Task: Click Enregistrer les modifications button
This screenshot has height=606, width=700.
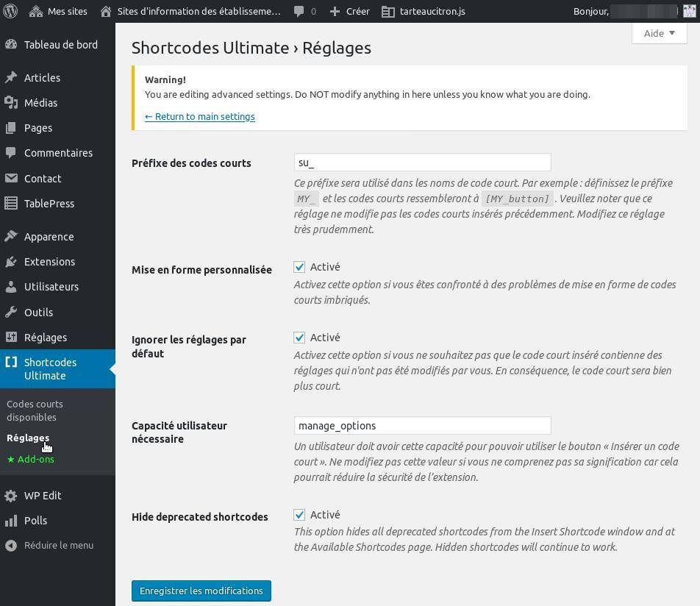Action: point(201,591)
